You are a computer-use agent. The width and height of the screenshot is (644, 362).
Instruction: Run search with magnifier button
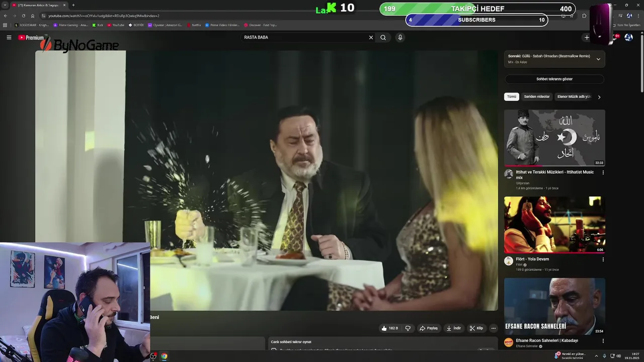pos(383,37)
